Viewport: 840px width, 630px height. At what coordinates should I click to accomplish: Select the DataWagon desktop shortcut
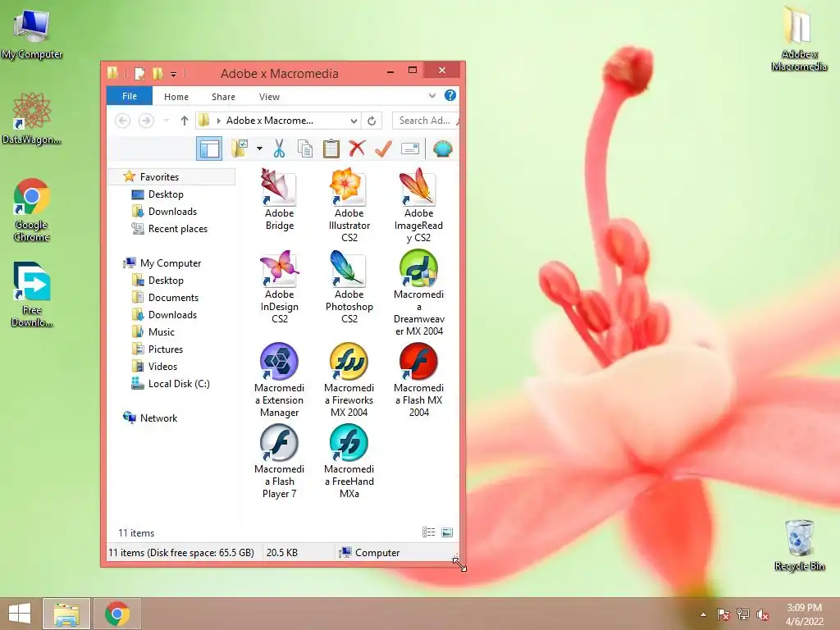tap(32, 118)
